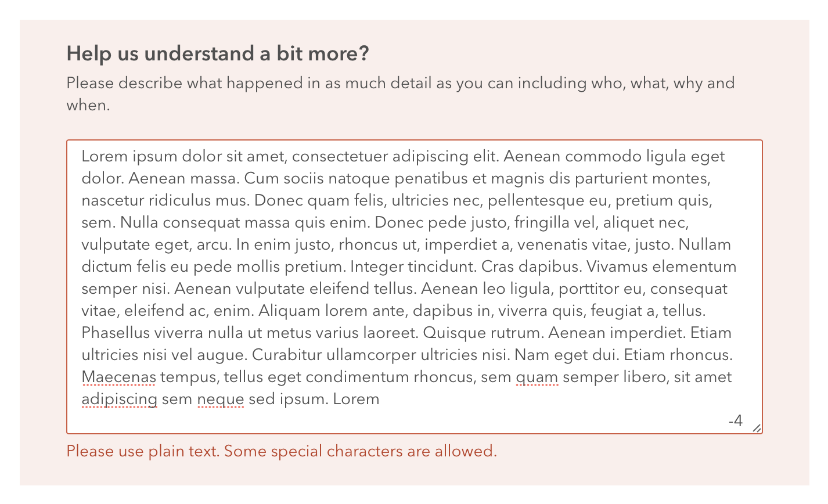
Task: Place cursor at the start of "Lorem ipsum"
Action: coord(82,157)
